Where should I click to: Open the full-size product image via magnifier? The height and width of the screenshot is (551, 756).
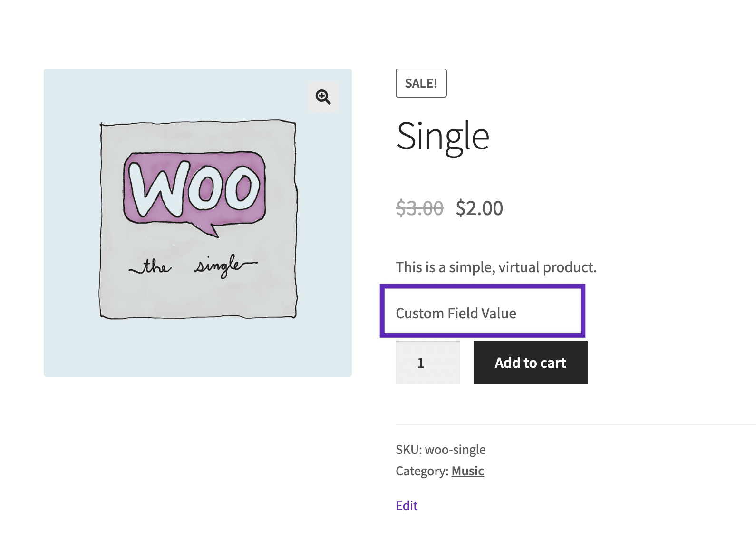click(323, 97)
